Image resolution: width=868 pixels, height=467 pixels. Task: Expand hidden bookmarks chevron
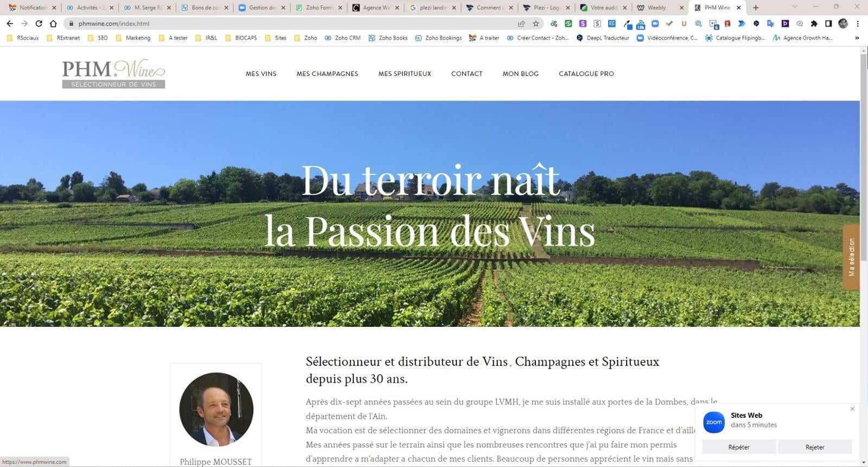(857, 38)
